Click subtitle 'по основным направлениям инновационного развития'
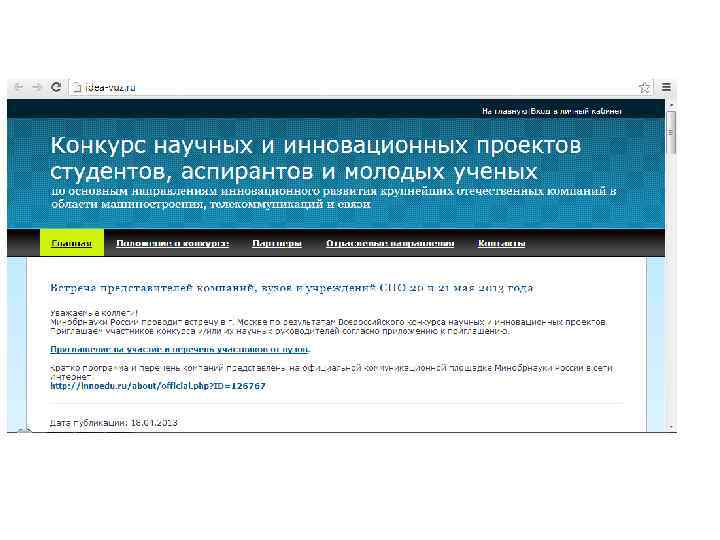Viewport: 720px width, 540px height. [333, 197]
